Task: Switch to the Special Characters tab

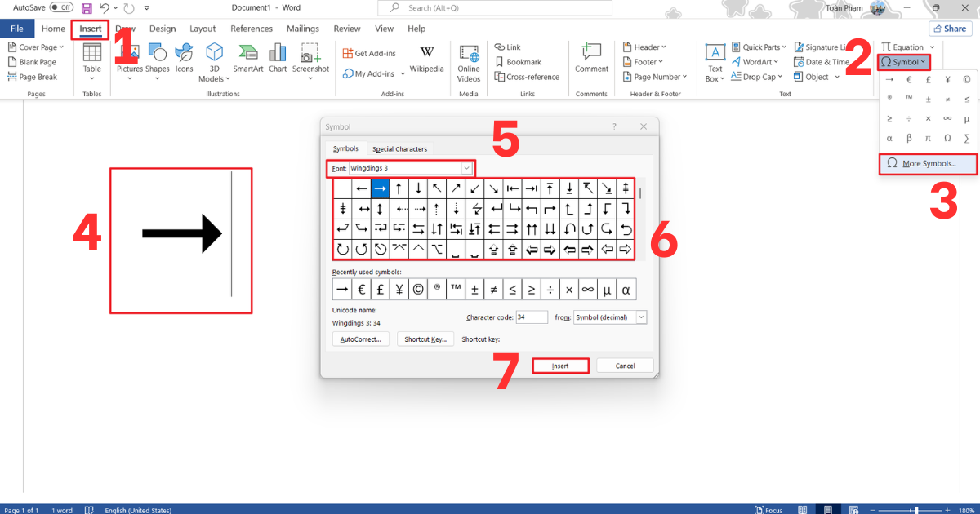Action: [399, 149]
